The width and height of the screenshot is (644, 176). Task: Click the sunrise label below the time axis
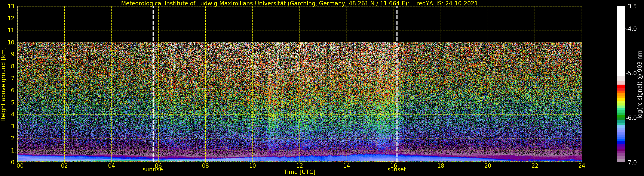pos(153,170)
